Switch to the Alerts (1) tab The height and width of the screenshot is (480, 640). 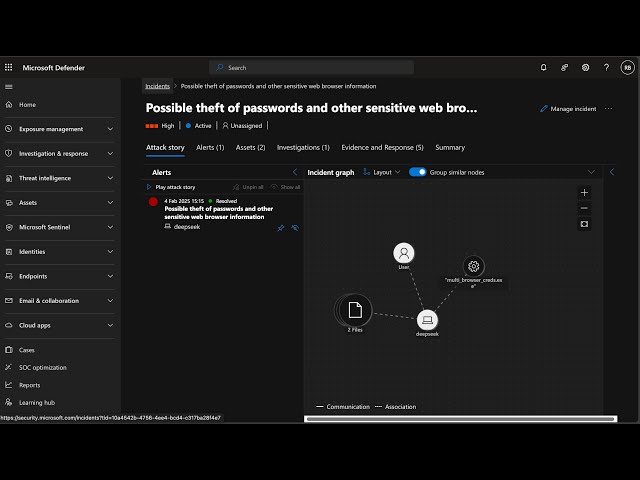(210, 147)
